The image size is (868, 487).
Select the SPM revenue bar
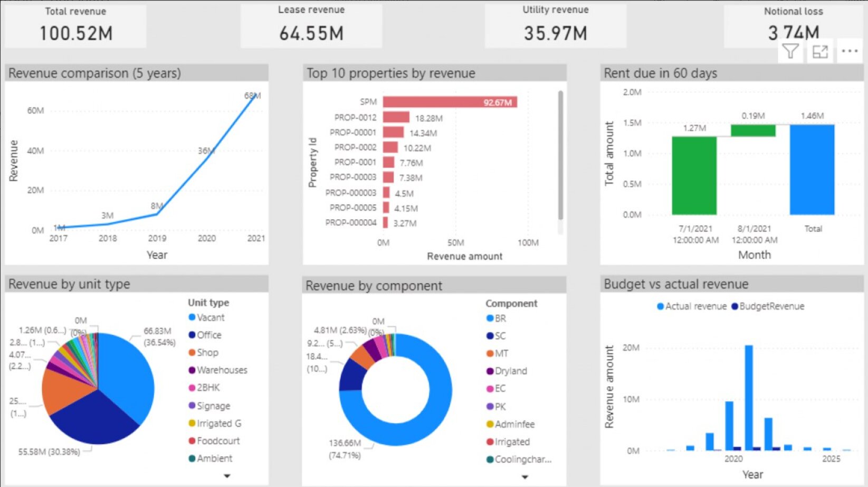coord(449,102)
